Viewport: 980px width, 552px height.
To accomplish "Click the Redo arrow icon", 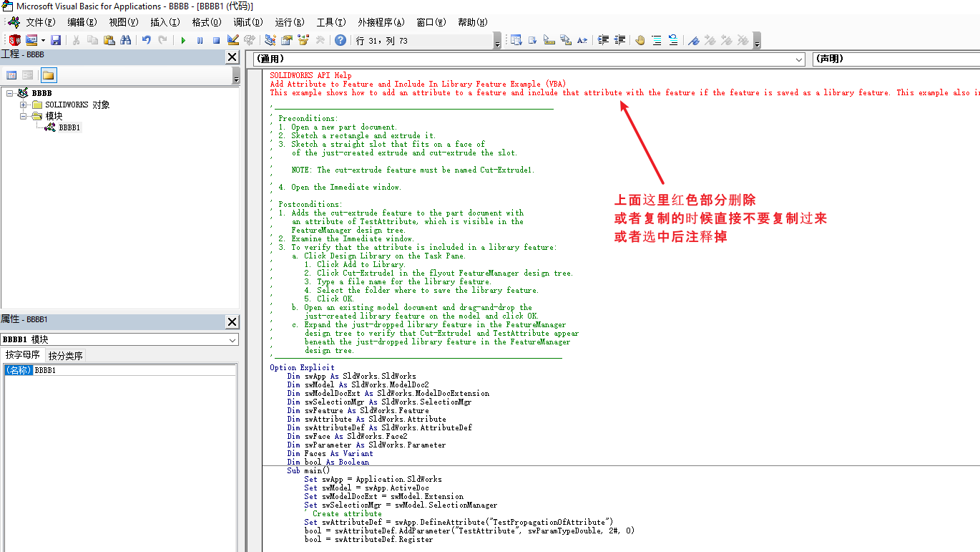I will tap(163, 40).
